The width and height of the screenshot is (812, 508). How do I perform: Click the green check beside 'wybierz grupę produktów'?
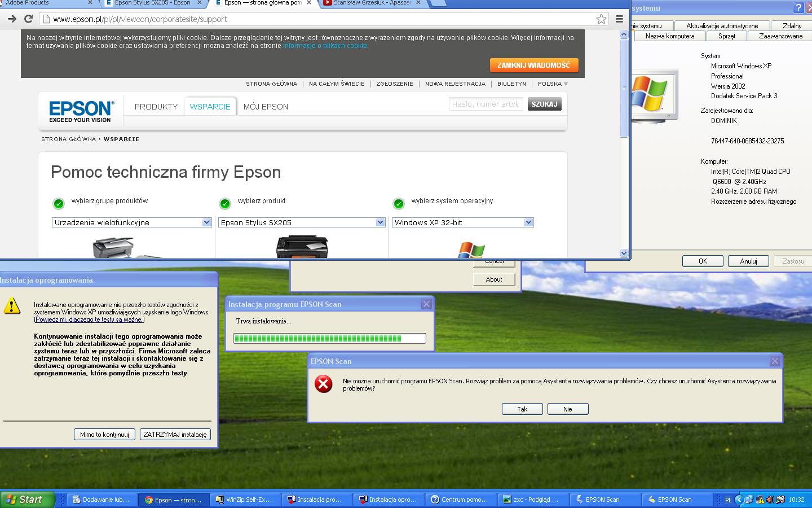59,204
